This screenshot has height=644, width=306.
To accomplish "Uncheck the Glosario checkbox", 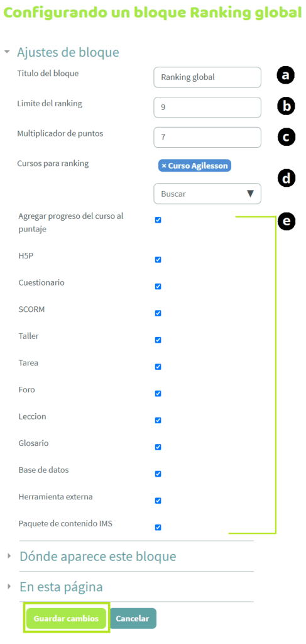I will tap(158, 447).
